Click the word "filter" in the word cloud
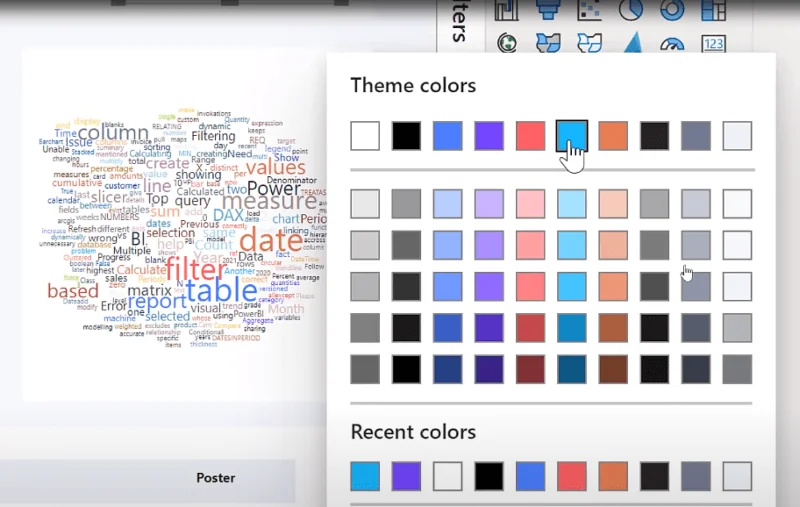Screen dimensions: 800x507 tap(196, 268)
